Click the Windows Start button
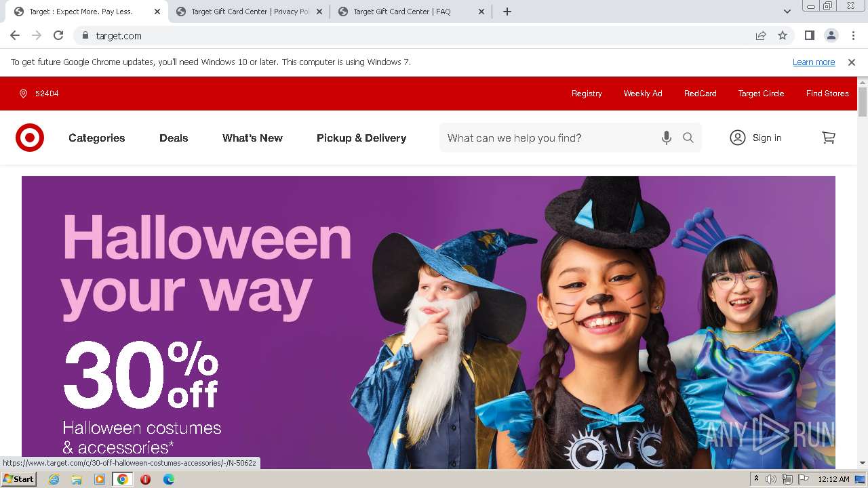This screenshot has height=488, width=868. tap(18, 479)
